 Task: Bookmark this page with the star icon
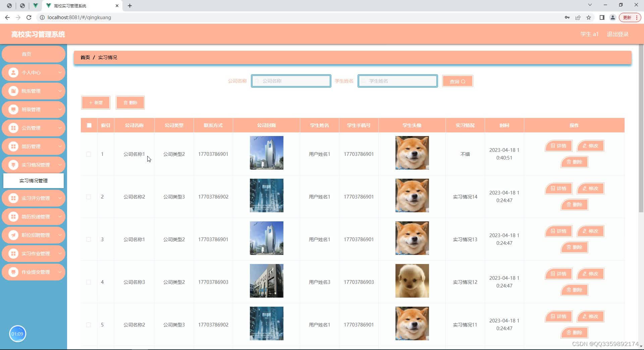pyautogui.click(x=589, y=17)
